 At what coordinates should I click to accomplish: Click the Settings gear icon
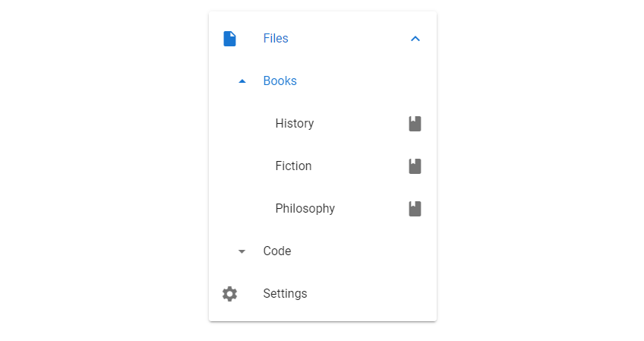[229, 294]
